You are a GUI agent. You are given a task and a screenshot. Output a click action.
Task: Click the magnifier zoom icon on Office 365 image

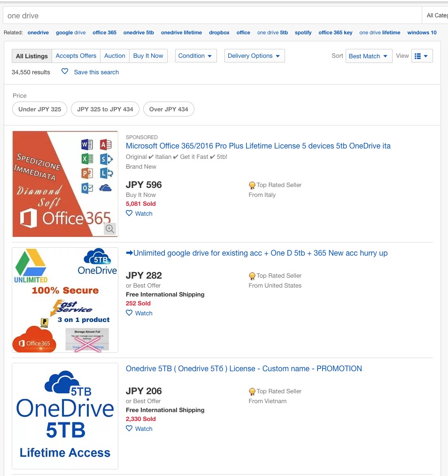point(110,228)
